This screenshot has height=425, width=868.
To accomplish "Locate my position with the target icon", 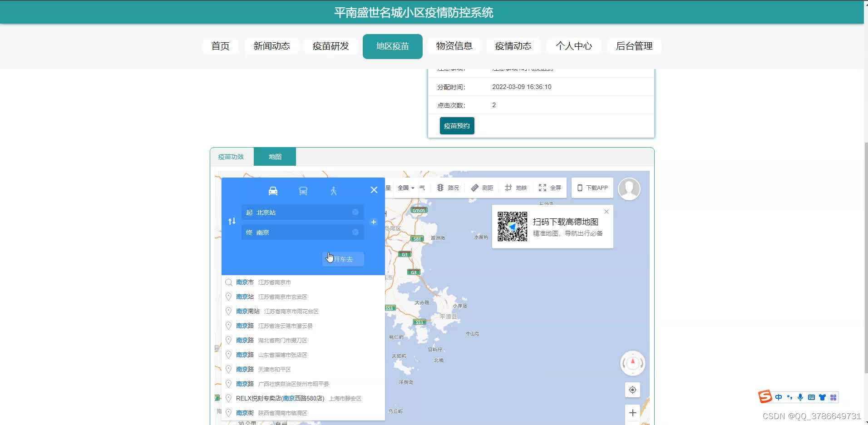I will coord(632,390).
